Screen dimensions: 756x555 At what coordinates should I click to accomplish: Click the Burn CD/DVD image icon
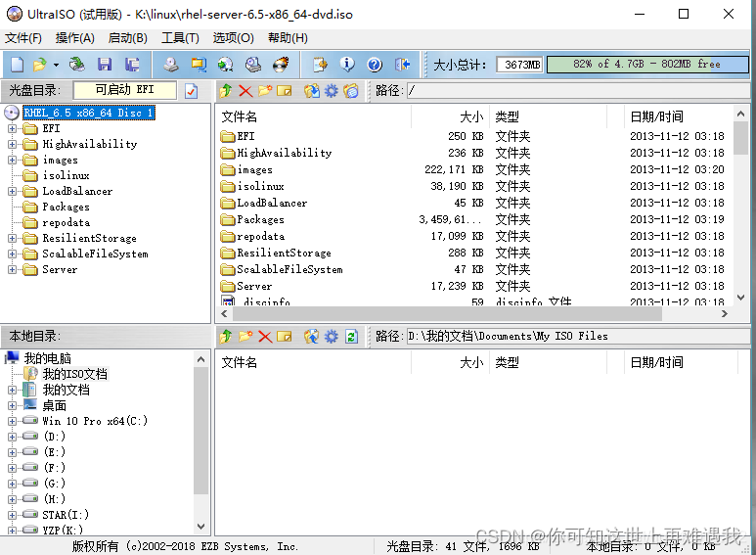pos(281,65)
